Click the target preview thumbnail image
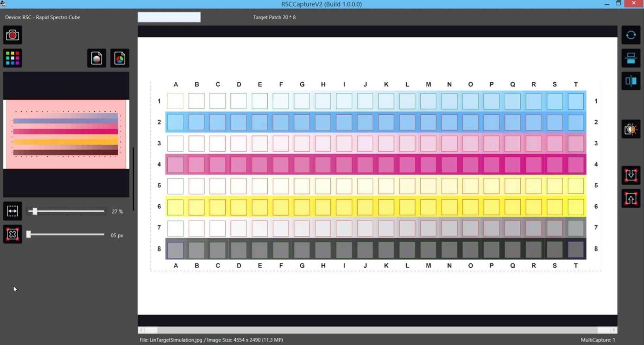644x345 pixels. click(x=66, y=134)
